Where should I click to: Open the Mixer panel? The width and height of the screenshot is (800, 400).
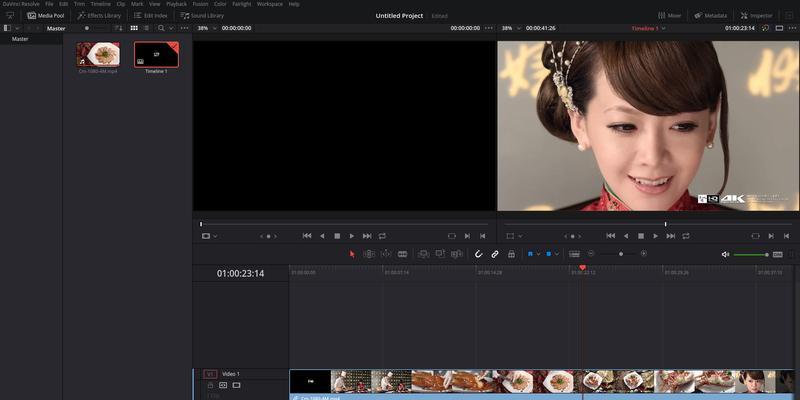click(x=669, y=16)
